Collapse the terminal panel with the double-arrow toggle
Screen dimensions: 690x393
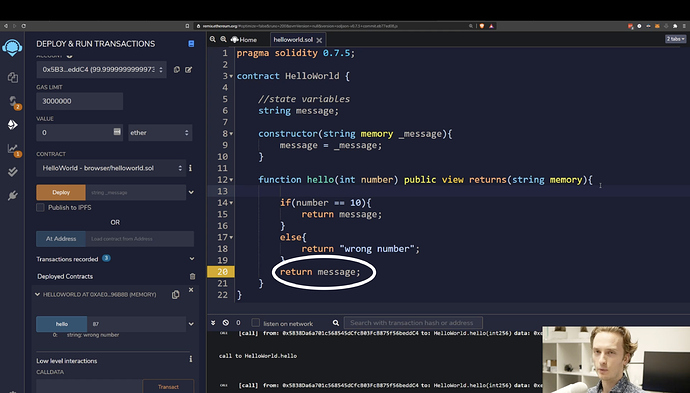pos(213,323)
